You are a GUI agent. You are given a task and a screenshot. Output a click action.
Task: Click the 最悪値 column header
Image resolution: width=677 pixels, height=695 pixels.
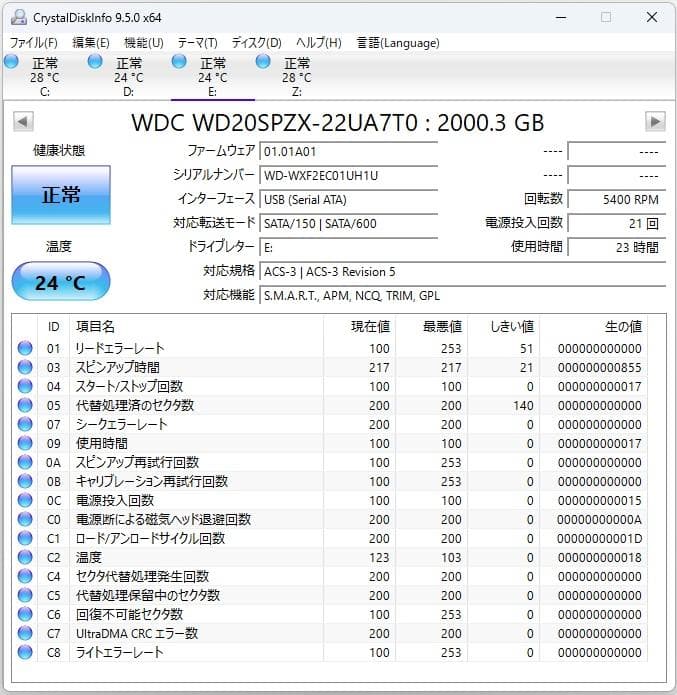[x=431, y=327]
